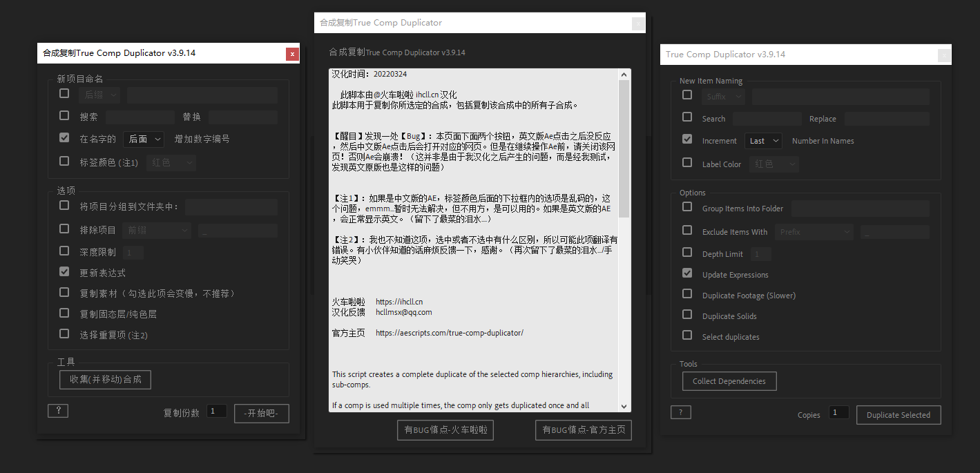Click the https://aescripts.com/true-comp-duplicator/ text
980x473 pixels.
450,333
